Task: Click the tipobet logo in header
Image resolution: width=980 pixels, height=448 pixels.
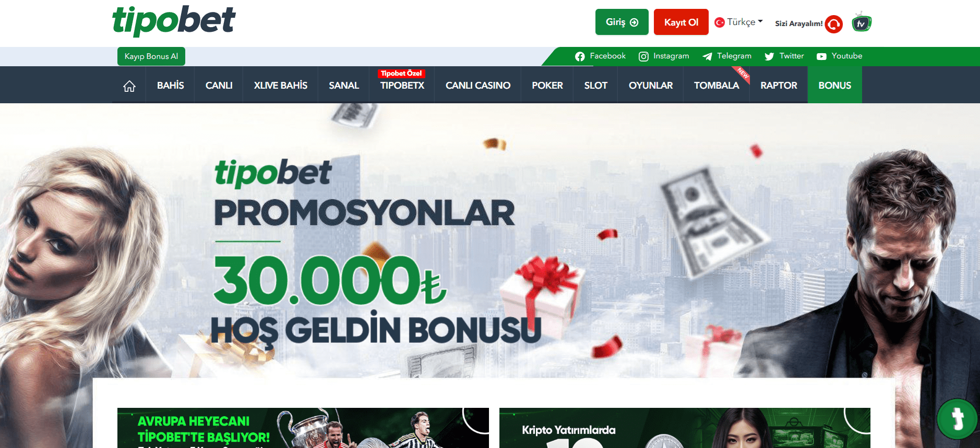Action: 174,21
